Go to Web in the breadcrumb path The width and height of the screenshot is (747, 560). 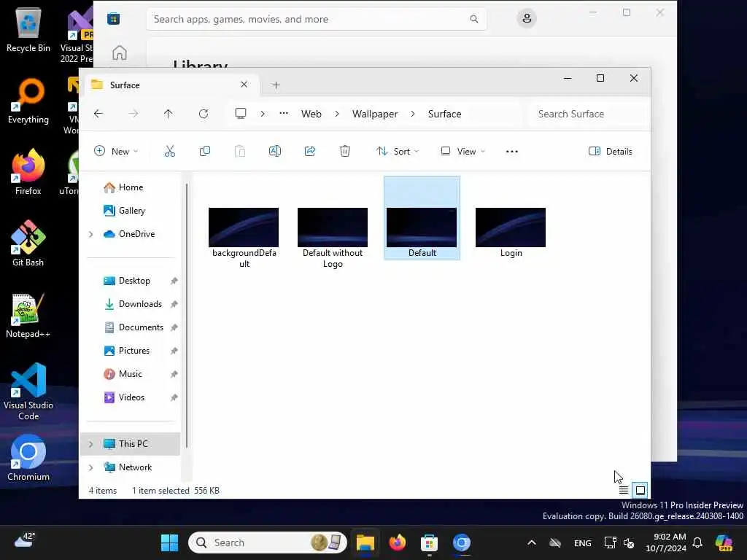click(x=311, y=114)
